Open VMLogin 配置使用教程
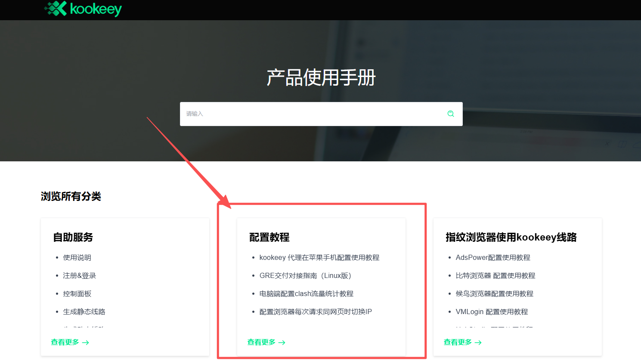 pos(492,312)
